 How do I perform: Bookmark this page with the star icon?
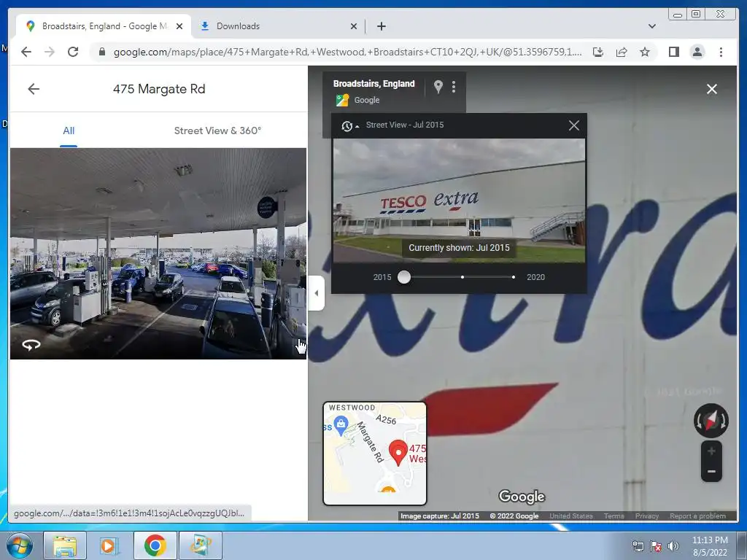coord(645,52)
